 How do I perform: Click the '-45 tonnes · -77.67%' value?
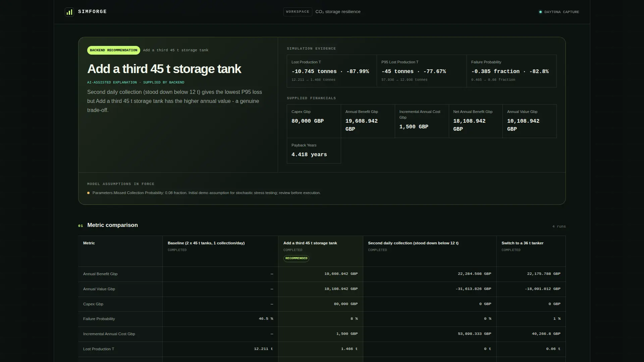pyautogui.click(x=414, y=72)
